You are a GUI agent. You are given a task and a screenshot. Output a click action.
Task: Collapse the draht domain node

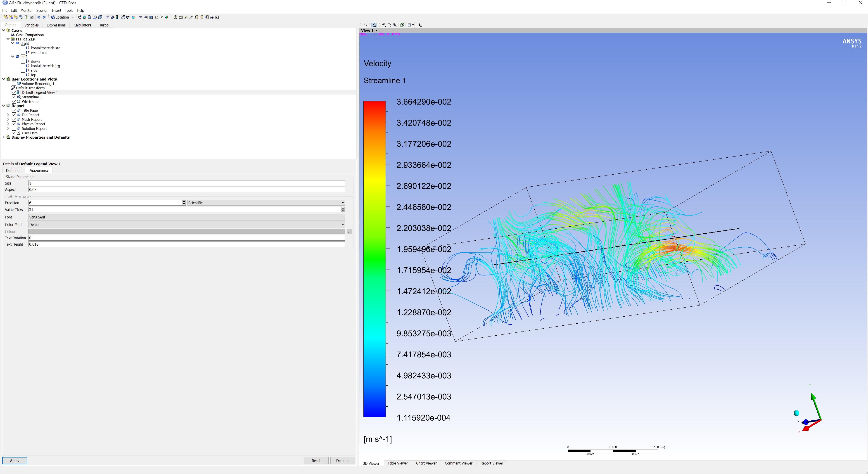(13, 43)
